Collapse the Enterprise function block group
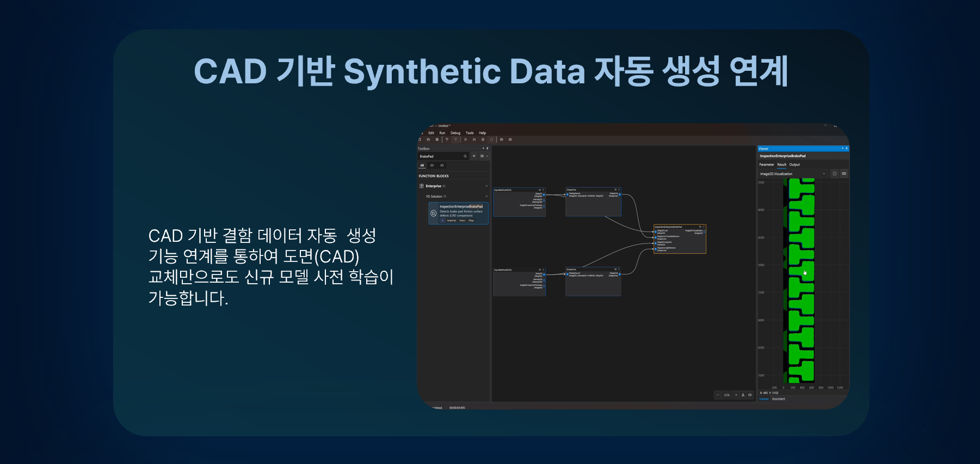This screenshot has height=464, width=980. (x=486, y=186)
